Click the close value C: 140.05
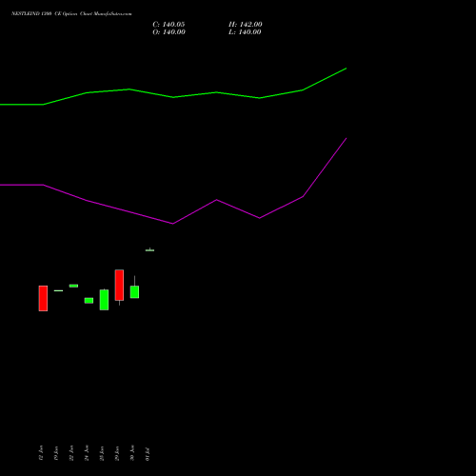This screenshot has width=476, height=476. [169, 25]
